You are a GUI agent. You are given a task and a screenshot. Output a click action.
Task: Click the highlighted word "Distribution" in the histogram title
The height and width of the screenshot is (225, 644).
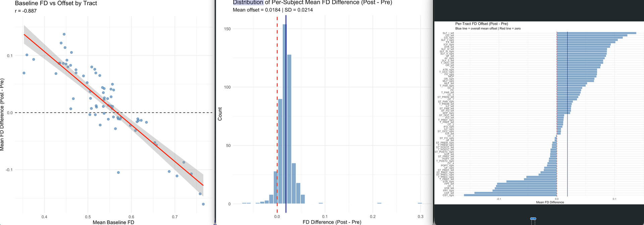248,3
